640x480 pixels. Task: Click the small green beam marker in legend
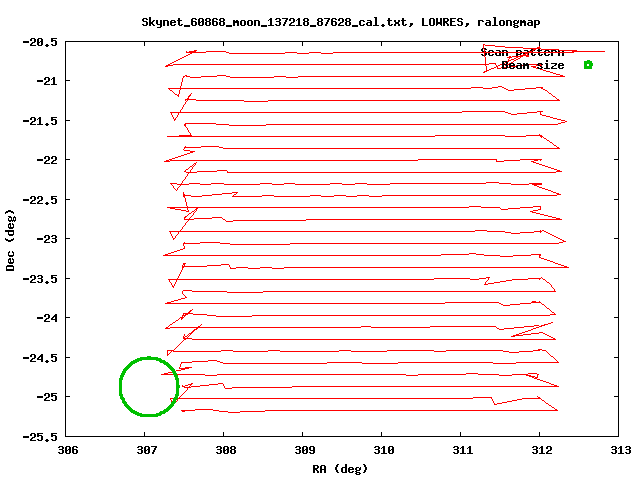[588, 65]
